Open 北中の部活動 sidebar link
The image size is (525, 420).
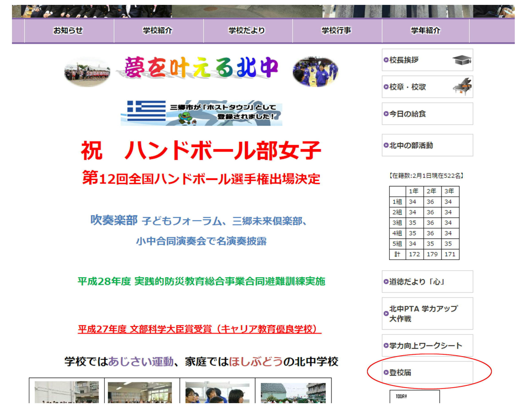coord(427,145)
